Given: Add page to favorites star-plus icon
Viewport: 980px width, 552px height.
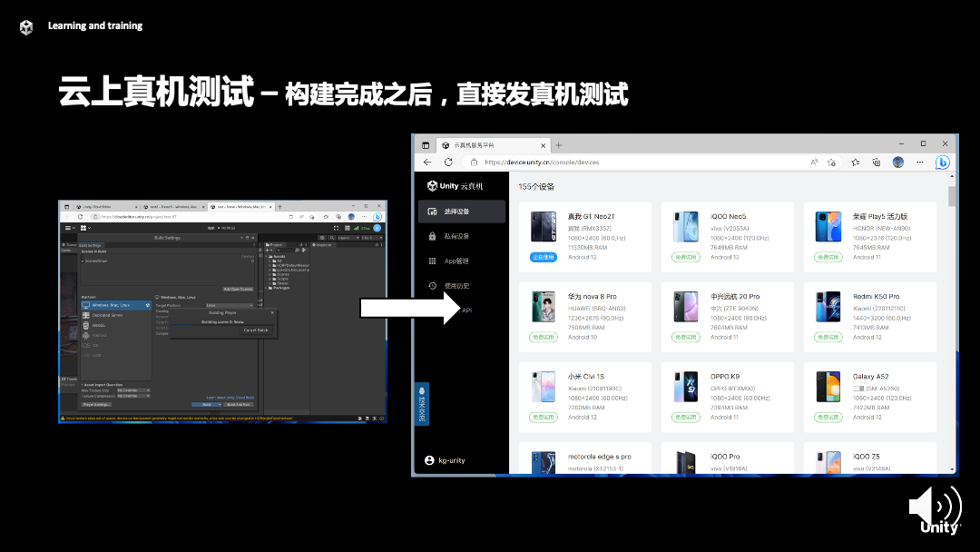Looking at the screenshot, I should (x=831, y=162).
